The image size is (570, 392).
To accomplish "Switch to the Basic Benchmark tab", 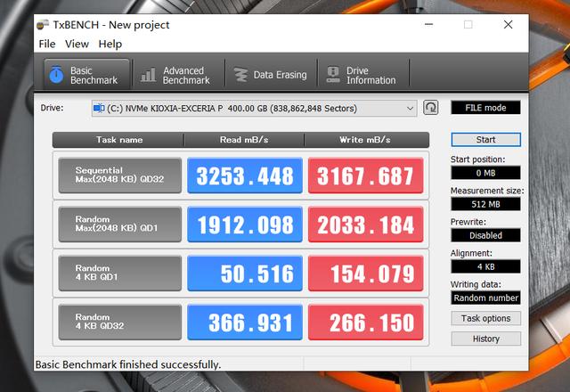I will [x=86, y=75].
